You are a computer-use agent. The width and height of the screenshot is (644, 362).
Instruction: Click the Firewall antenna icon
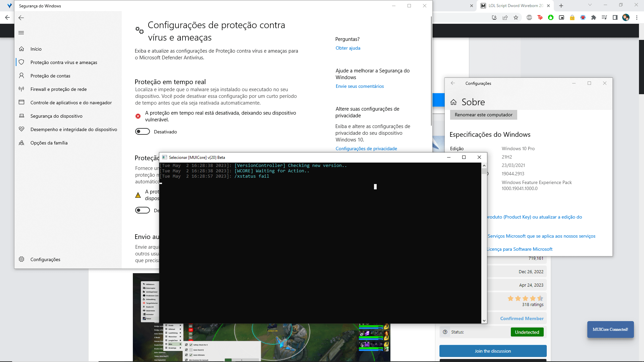tap(21, 89)
